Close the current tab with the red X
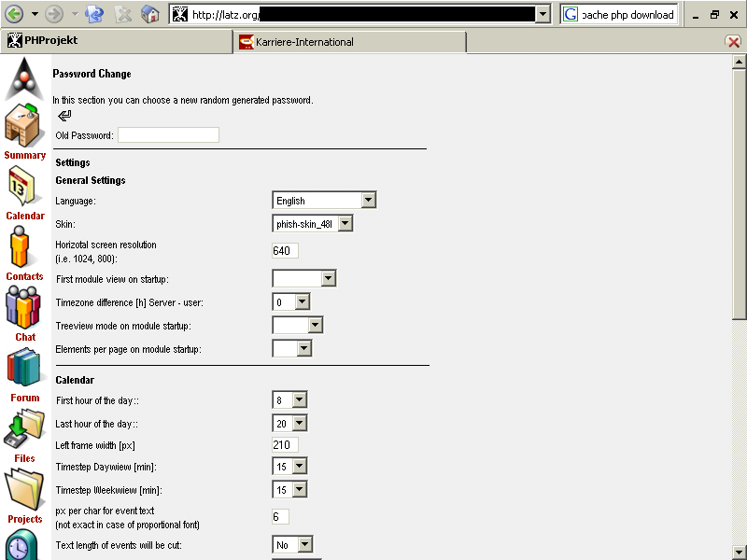 pyautogui.click(x=734, y=42)
